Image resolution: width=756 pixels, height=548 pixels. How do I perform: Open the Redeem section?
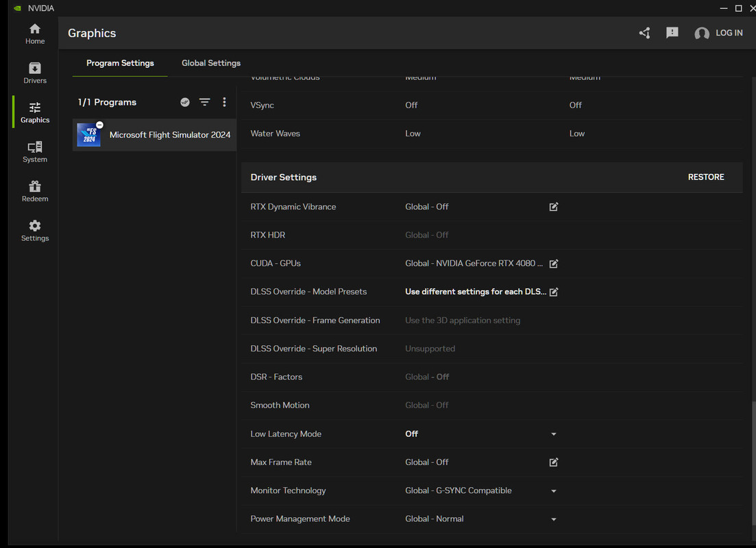pyautogui.click(x=35, y=191)
